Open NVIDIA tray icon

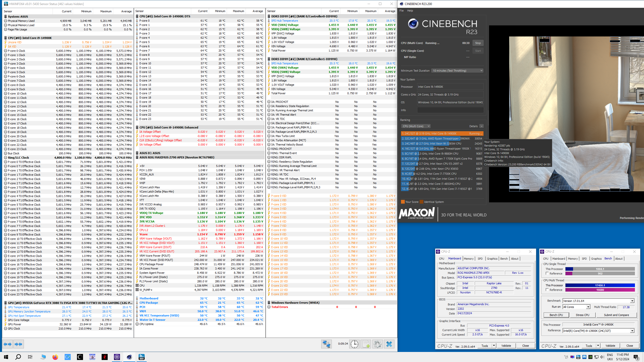pos(590,357)
